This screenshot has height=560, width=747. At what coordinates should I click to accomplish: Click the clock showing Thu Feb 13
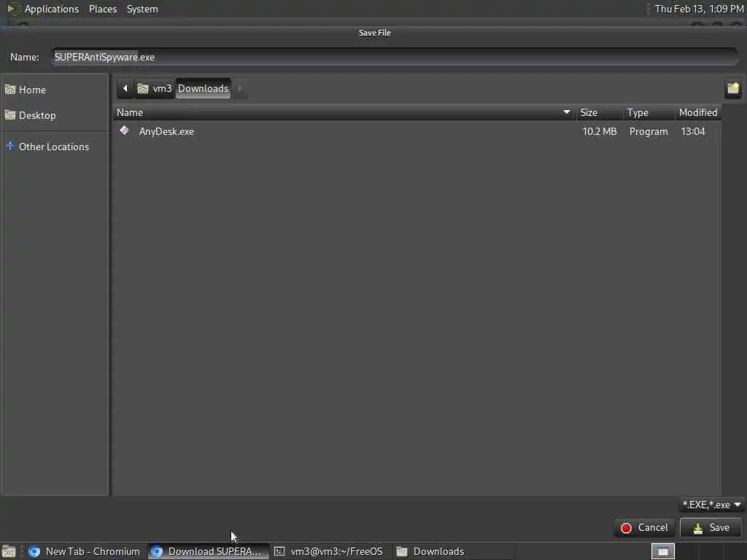pyautogui.click(x=699, y=9)
